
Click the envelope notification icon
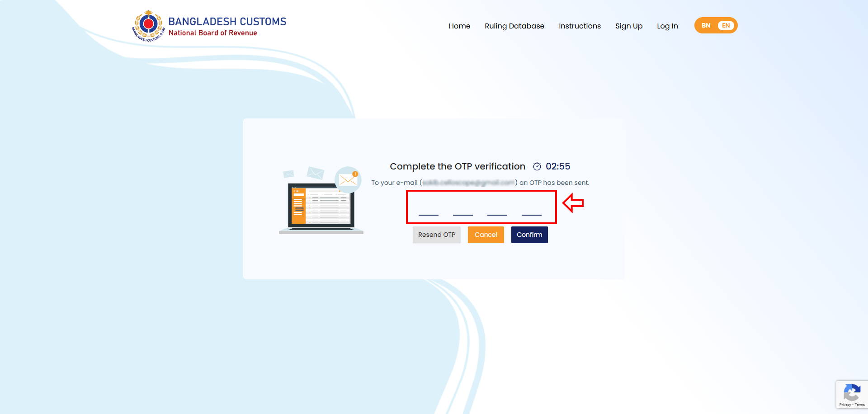click(348, 180)
